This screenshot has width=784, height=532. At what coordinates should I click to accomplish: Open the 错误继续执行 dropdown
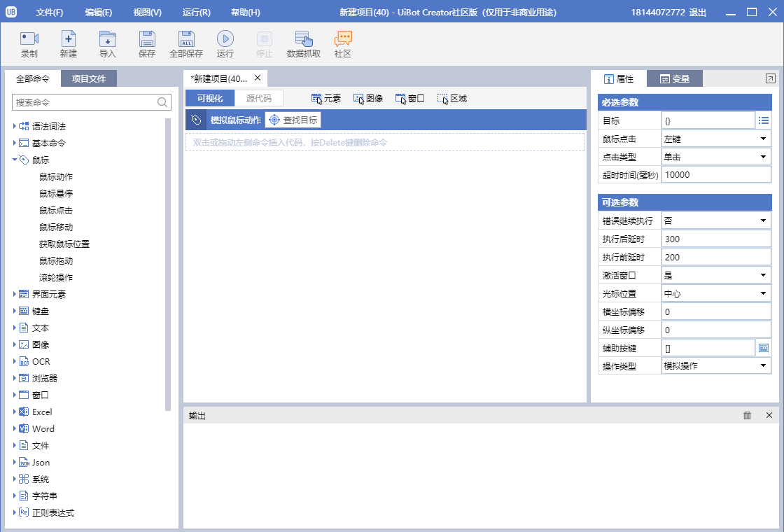[716, 220]
